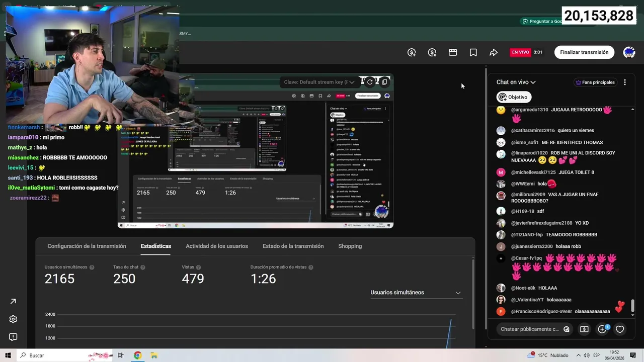This screenshot has width=644, height=362.
Task: Open Task View on the taskbar
Action: [x=121, y=355]
